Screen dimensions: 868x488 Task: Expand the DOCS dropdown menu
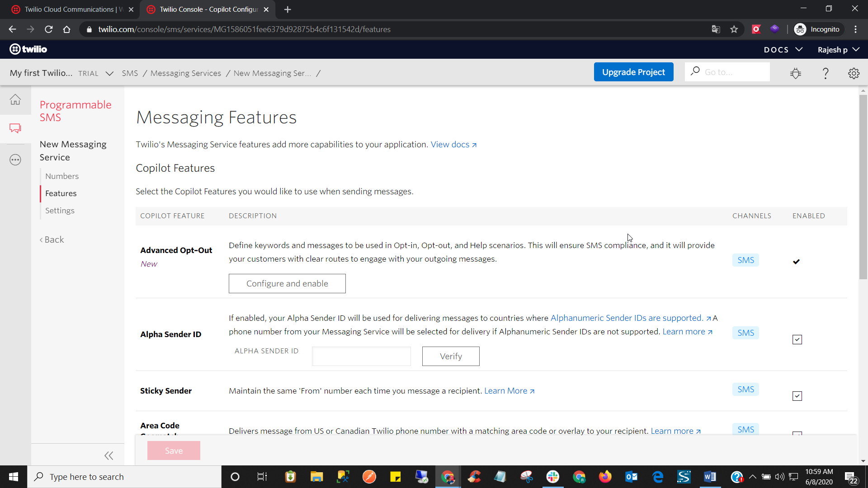(x=783, y=50)
